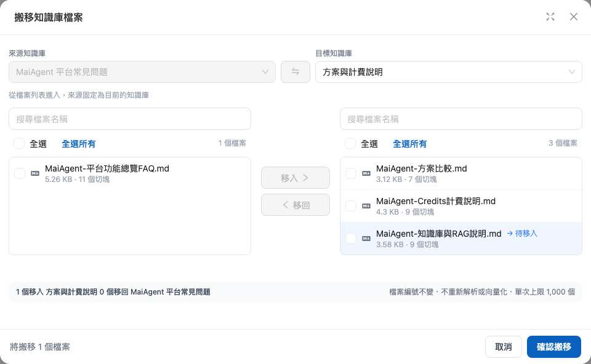Swap source and target knowledge bases
This screenshot has height=364, width=591.
295,72
